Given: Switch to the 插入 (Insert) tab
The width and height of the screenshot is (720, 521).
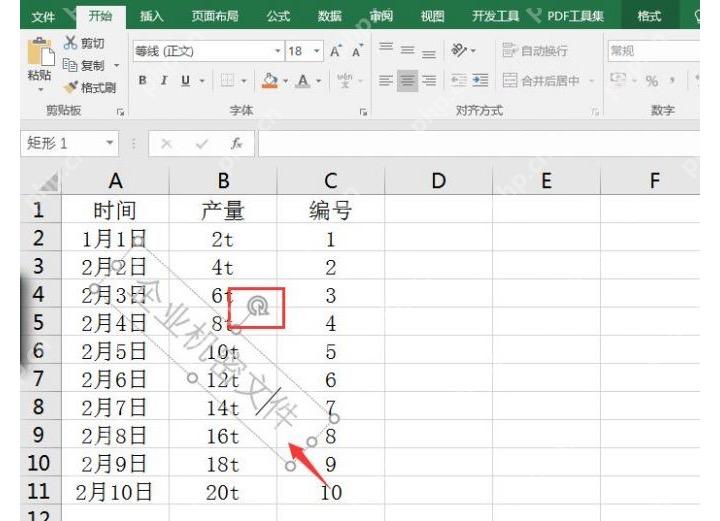Looking at the screenshot, I should (x=151, y=17).
